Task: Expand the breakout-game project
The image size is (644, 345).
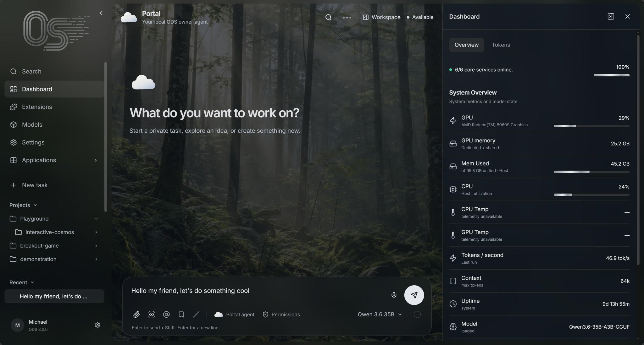Action: pos(96,245)
